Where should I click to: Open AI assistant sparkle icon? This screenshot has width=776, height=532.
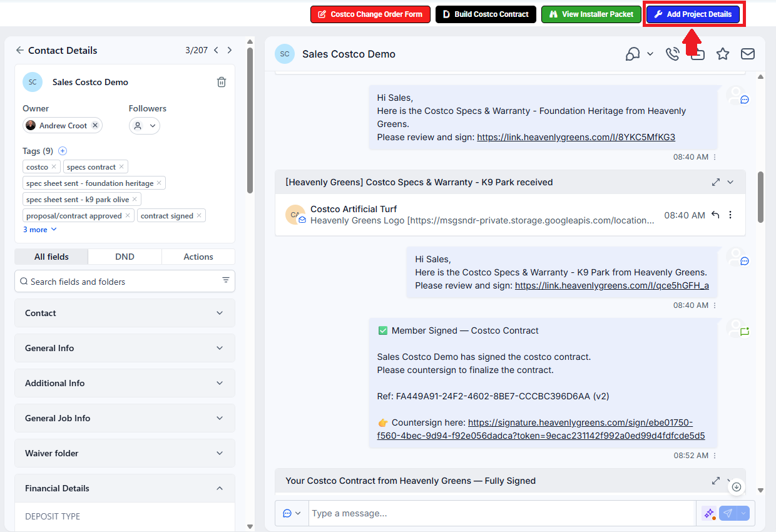click(x=709, y=513)
